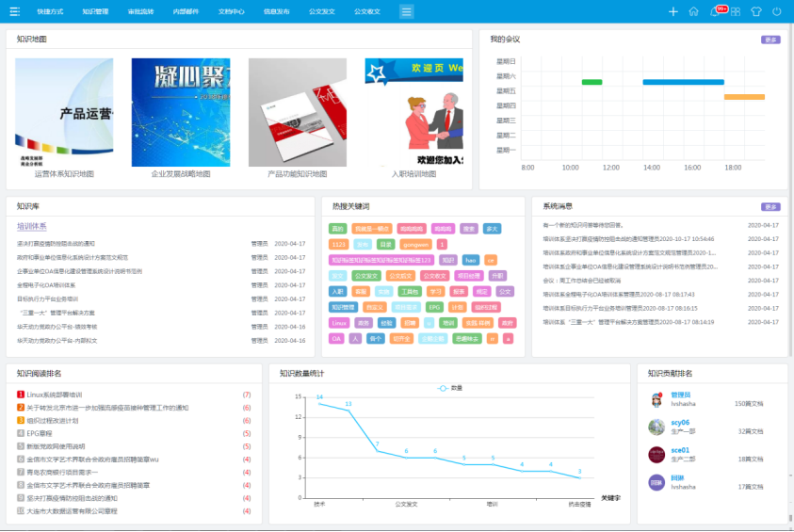794x532 pixels.
Task: Expand the more-menus button after 公文收文
Action: 406,11
